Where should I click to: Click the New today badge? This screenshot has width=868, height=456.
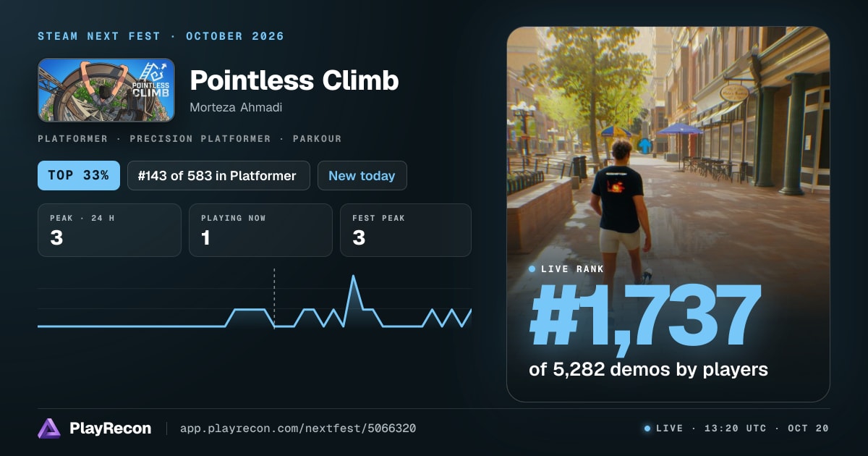point(362,175)
